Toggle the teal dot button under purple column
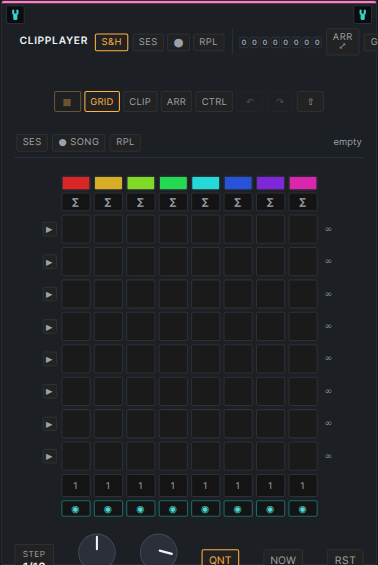The height and width of the screenshot is (565, 378). click(x=270, y=509)
